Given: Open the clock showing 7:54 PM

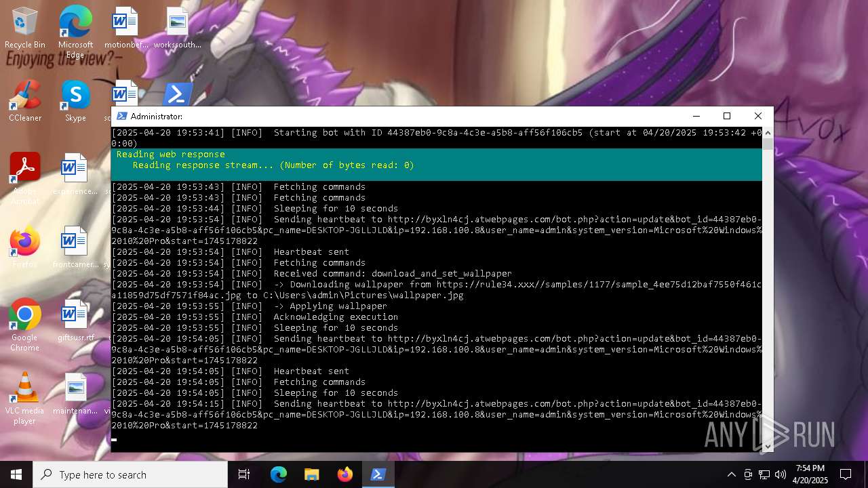Looking at the screenshot, I should 810,474.
